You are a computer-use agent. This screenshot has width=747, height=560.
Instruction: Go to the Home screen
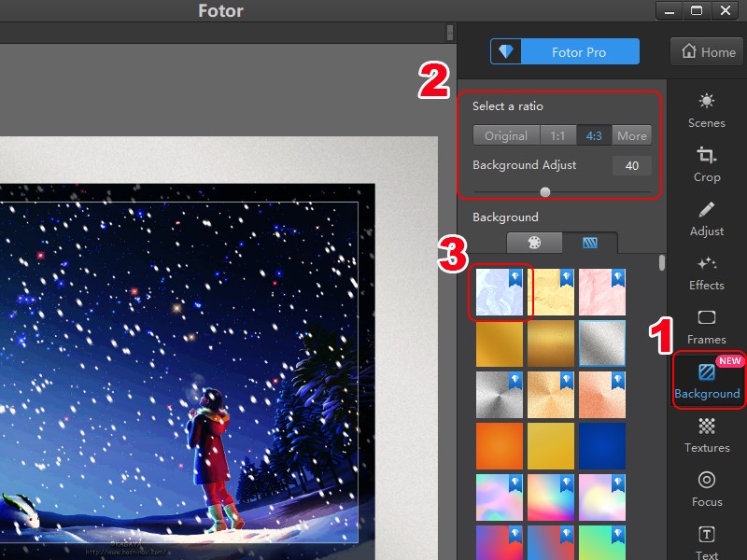click(x=707, y=51)
